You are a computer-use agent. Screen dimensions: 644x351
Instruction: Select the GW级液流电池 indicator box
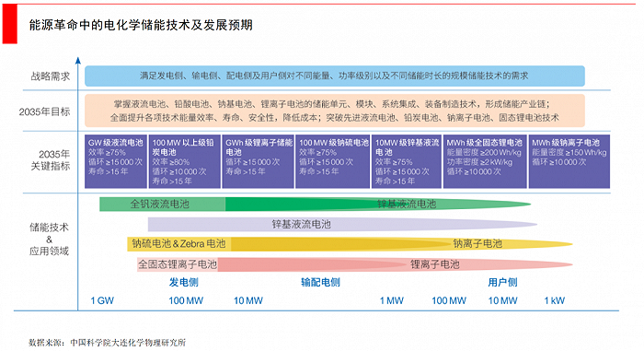pyautogui.click(x=116, y=161)
